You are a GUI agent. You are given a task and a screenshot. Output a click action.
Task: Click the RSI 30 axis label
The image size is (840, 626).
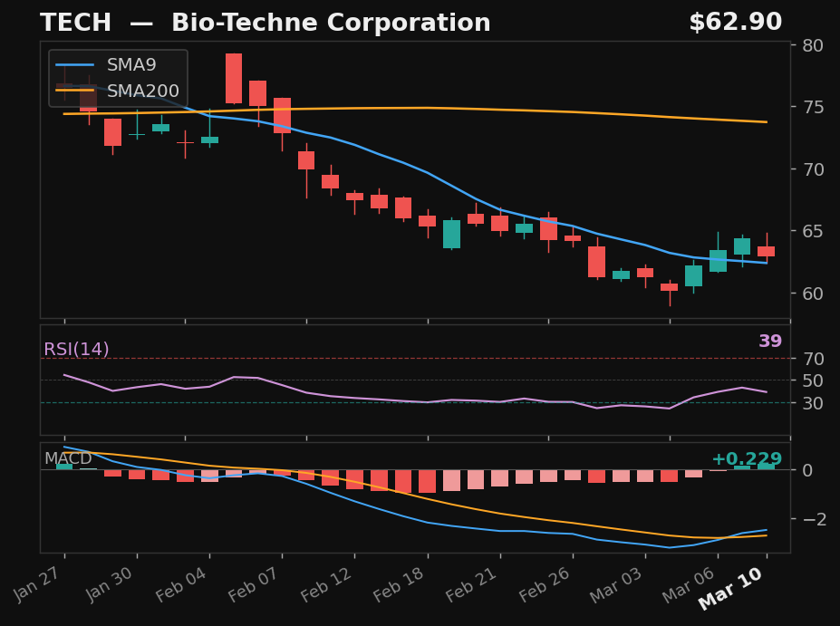tap(813, 403)
